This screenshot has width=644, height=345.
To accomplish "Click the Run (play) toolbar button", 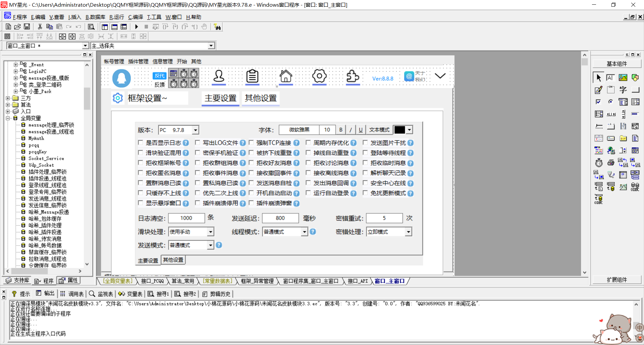I will (137, 27).
